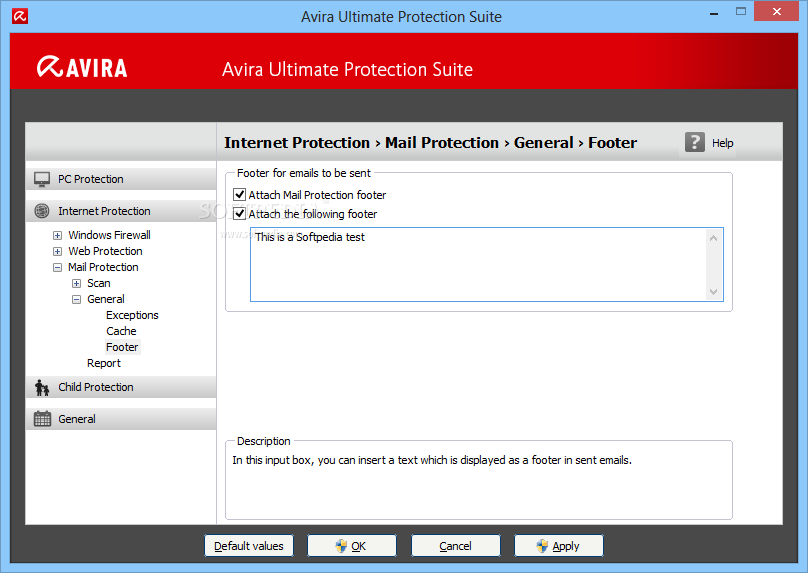This screenshot has width=808, height=573.
Task: Click the shield icon on OK button
Action: (341, 546)
